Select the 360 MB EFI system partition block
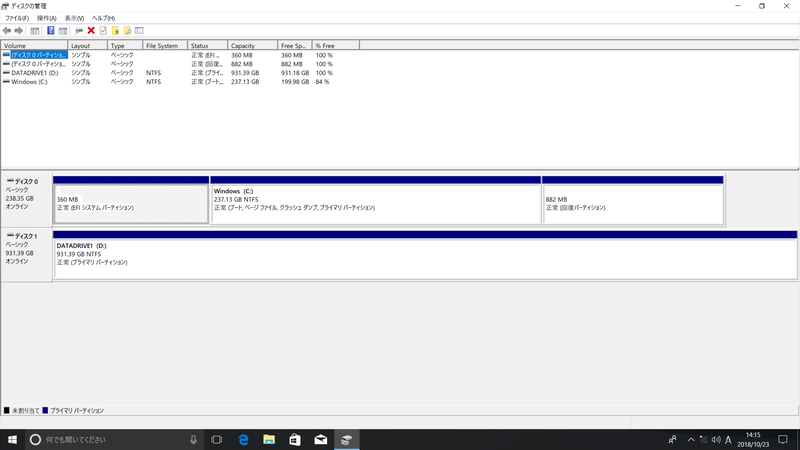This screenshot has width=800, height=450. coord(131,204)
